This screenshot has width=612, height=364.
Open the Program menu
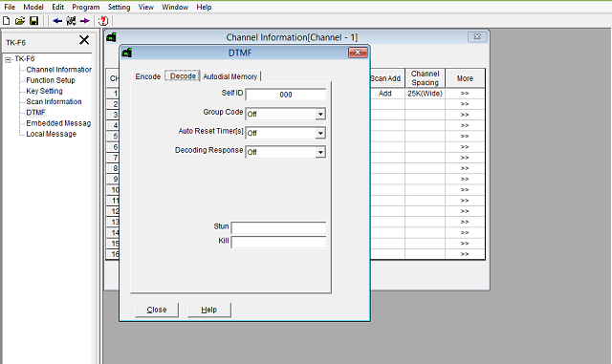tap(86, 7)
